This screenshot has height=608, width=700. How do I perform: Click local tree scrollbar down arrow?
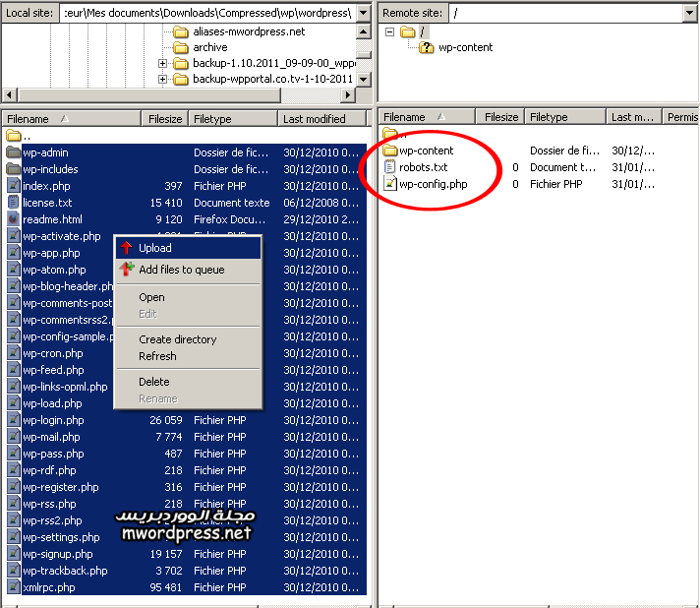point(364,80)
